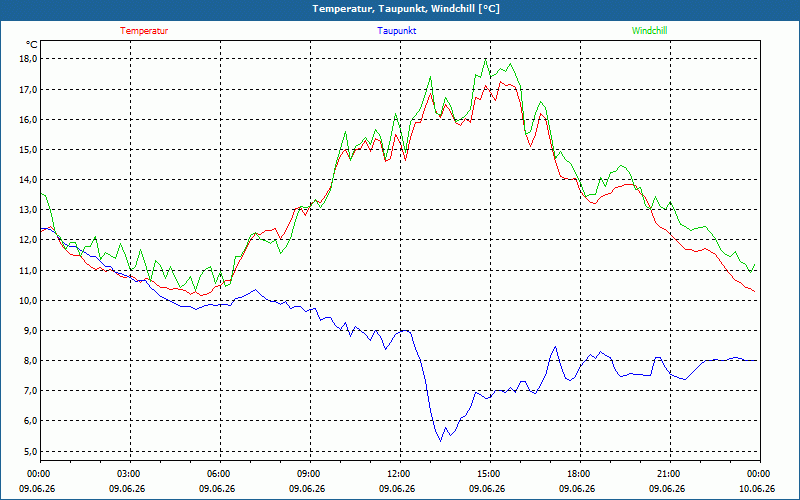Screen dimensions: 800x500
Task: Click the '09:00' time label on the x-axis
Action: pyautogui.click(x=307, y=474)
